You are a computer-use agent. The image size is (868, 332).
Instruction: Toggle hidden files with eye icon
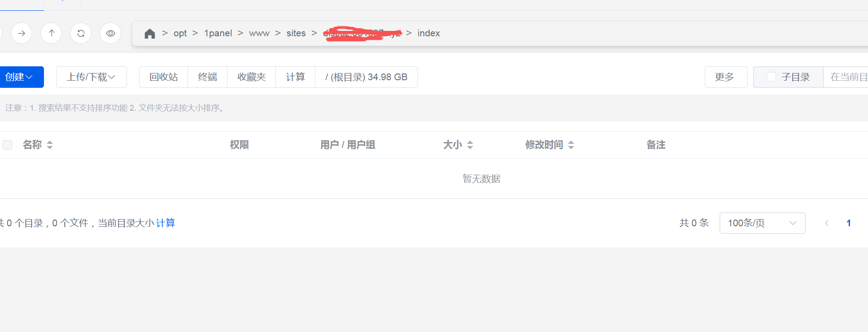click(110, 33)
